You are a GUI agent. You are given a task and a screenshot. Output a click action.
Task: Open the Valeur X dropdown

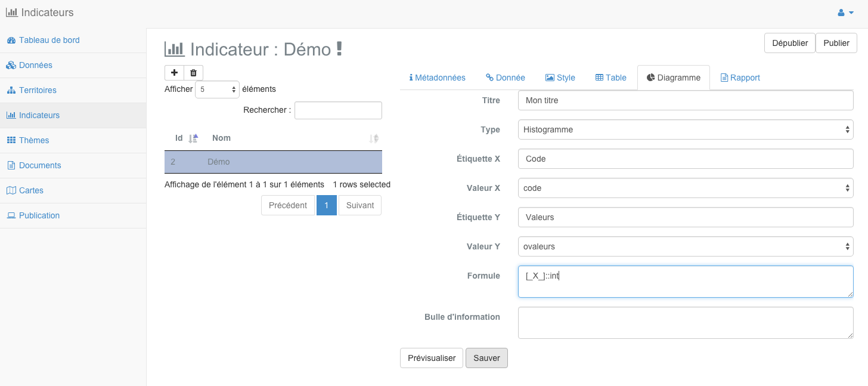click(x=686, y=188)
